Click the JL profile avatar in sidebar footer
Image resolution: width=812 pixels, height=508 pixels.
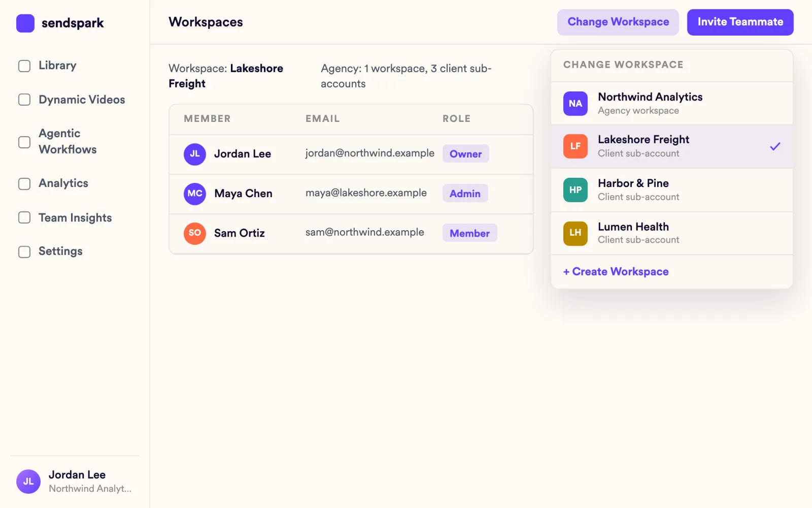(28, 482)
